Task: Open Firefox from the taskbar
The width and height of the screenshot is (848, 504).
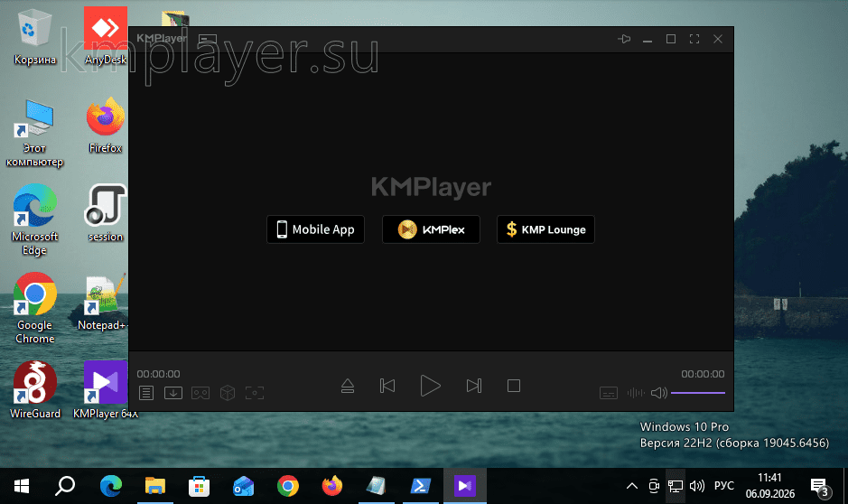Action: coord(332,486)
